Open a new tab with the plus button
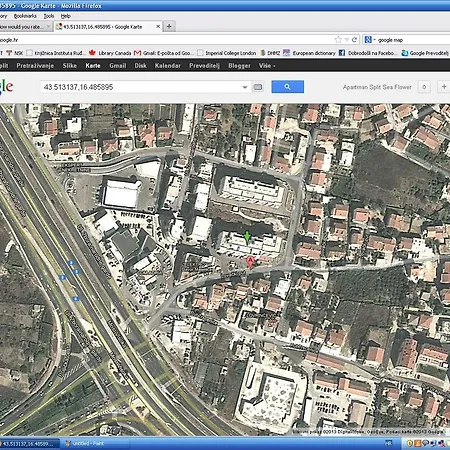Viewport: 450px width, 450px height. 169,26
